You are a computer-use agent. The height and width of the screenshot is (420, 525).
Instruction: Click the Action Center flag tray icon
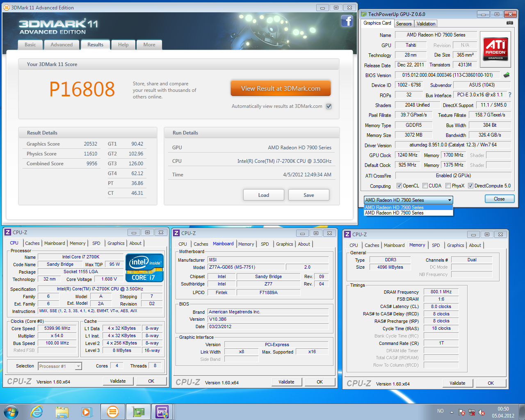click(x=462, y=412)
